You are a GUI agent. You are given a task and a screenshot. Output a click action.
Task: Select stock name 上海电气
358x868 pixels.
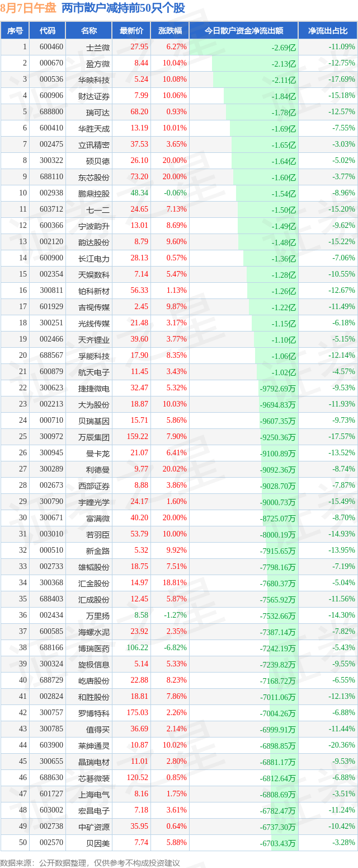coord(94,794)
